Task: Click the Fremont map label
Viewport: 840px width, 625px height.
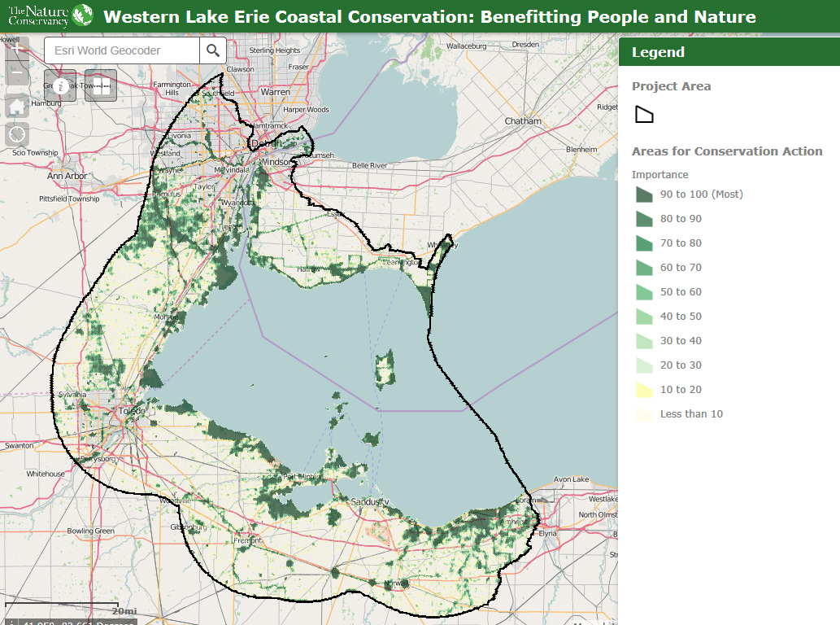Action: click(247, 540)
